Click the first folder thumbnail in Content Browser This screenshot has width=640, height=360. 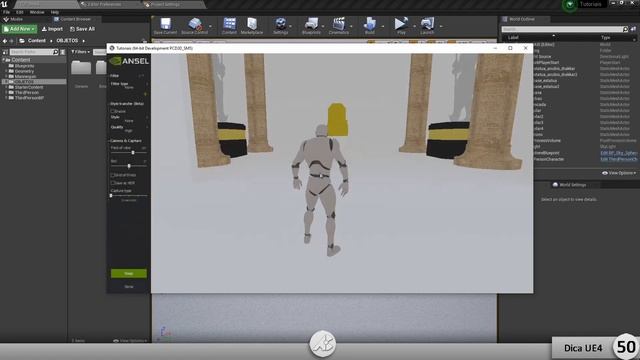81,67
